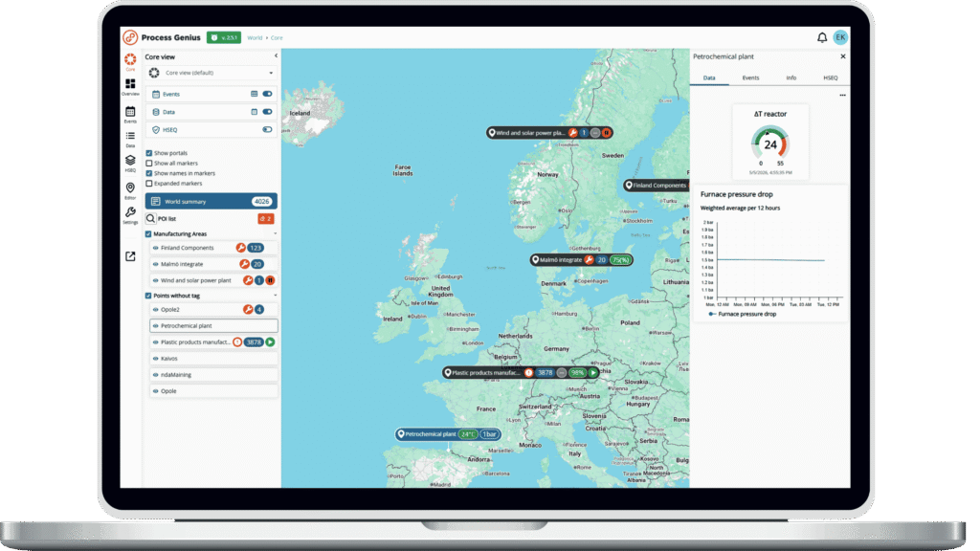
Task: Click the alert clock icon on Plastic products row
Action: pyautogui.click(x=237, y=342)
